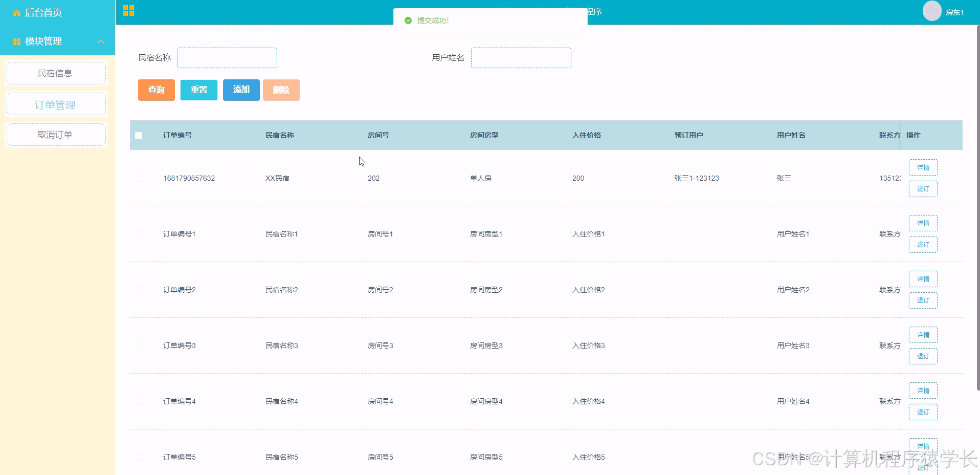Open the 民宿信息 menu item
Viewport: 980px width, 475px height.
coord(56,73)
